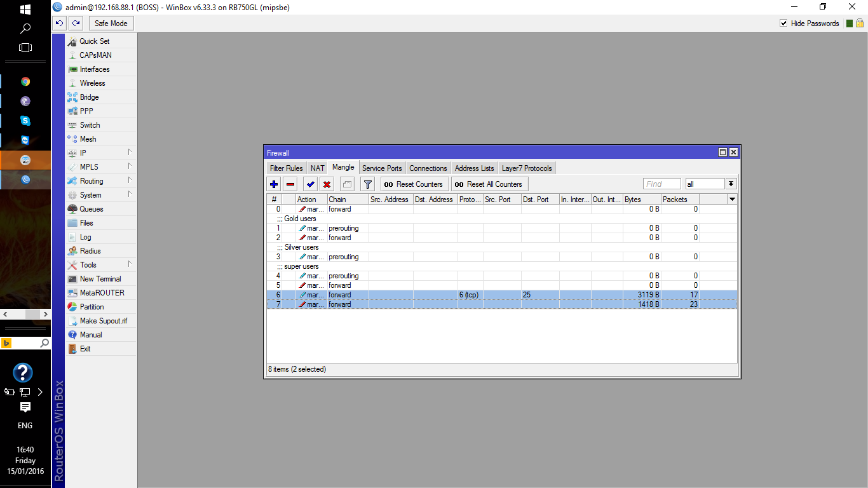This screenshot has width=868, height=488.
Task: Click the taskbar scrollbar left arrow
Action: (x=4, y=315)
